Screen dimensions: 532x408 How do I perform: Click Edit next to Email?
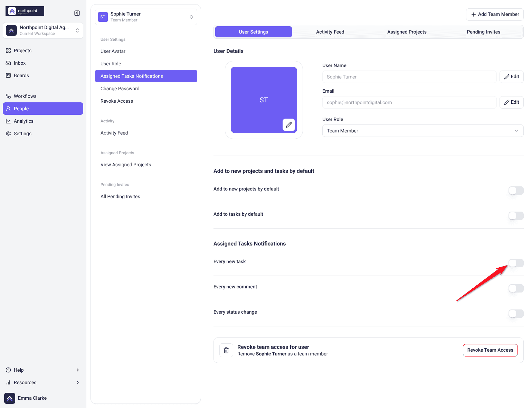coord(512,102)
